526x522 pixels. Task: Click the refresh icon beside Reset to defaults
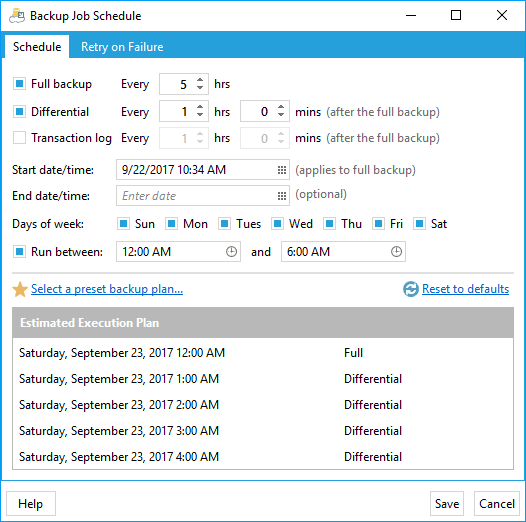coord(411,289)
